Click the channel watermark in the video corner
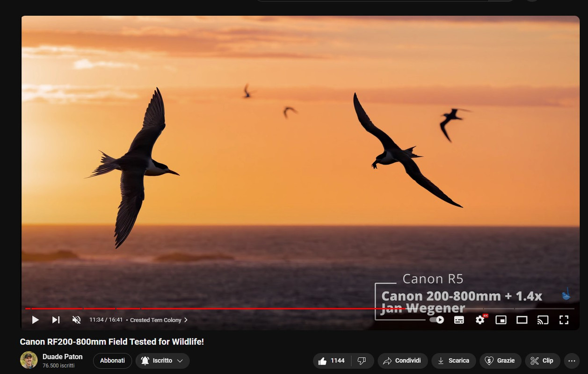Image resolution: width=588 pixels, height=374 pixels. [x=566, y=294]
